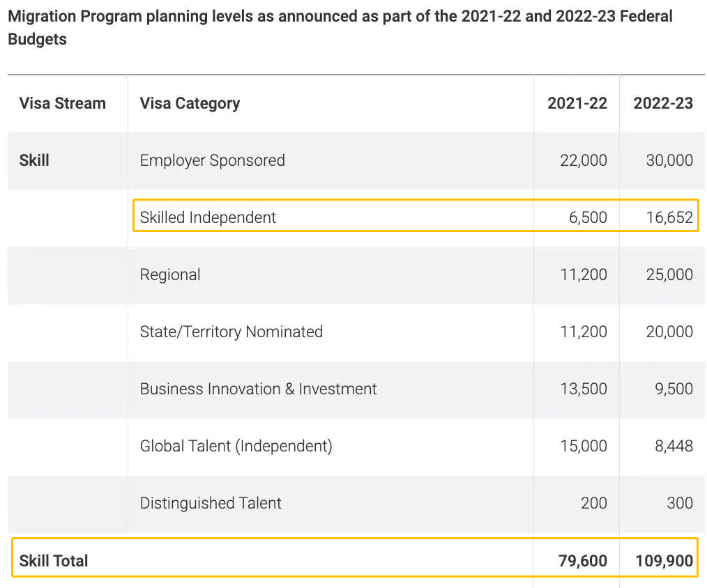Click the Distinguished Talent category cell

[x=211, y=504]
